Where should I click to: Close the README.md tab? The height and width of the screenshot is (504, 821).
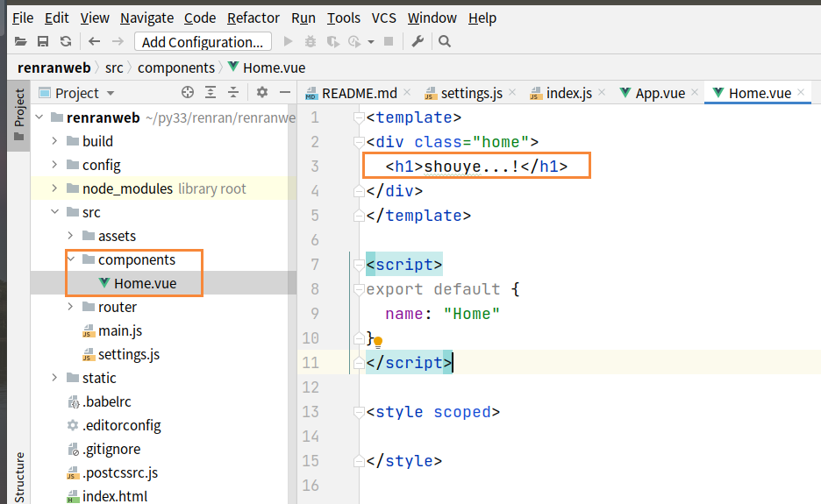click(407, 93)
